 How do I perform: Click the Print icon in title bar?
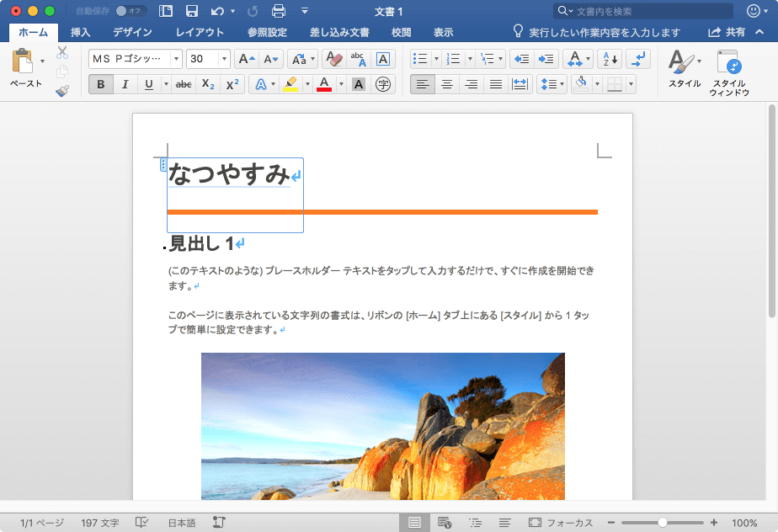[279, 11]
